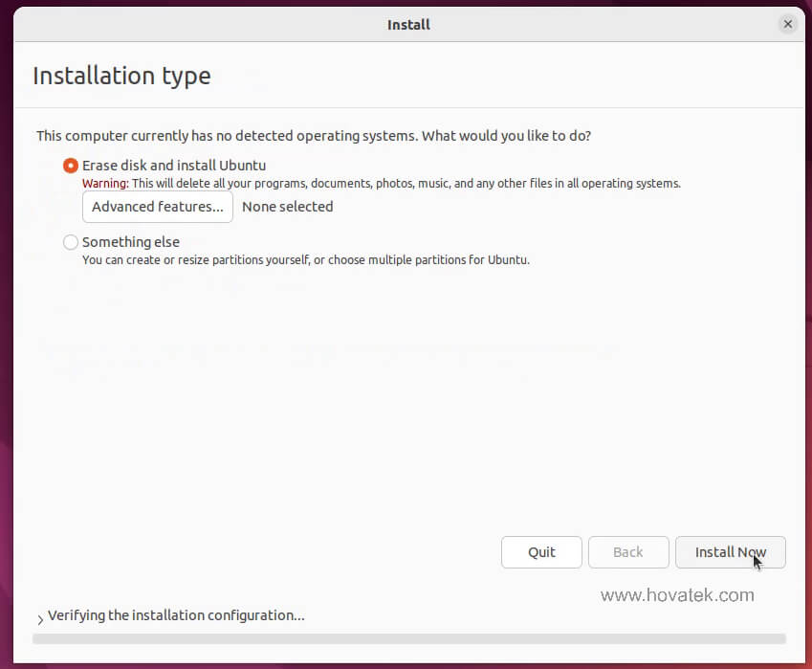Toggle the empty Something else radio circle
The height and width of the screenshot is (669, 812).
(70, 242)
